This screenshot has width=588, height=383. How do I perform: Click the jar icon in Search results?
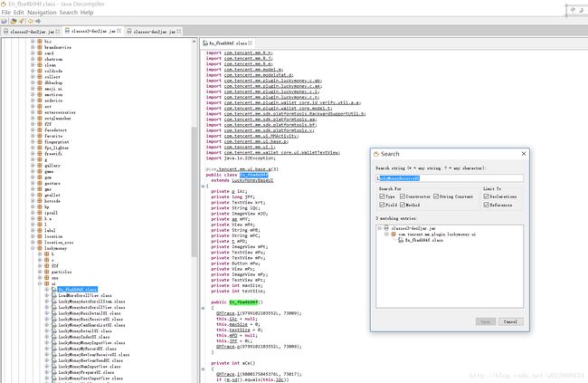(x=386, y=228)
